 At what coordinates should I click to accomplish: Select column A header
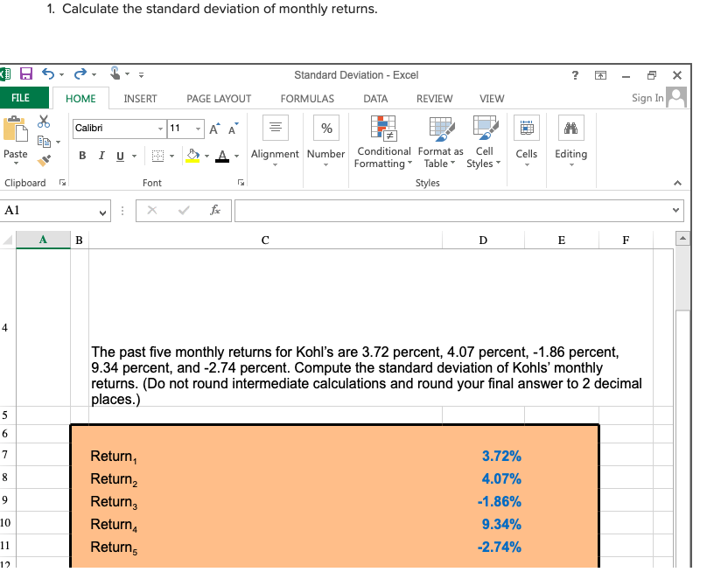[x=43, y=240]
